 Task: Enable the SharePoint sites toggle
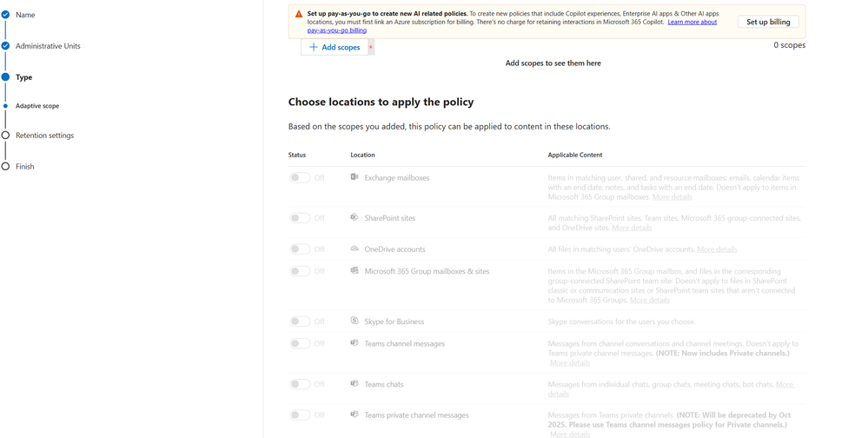(300, 218)
